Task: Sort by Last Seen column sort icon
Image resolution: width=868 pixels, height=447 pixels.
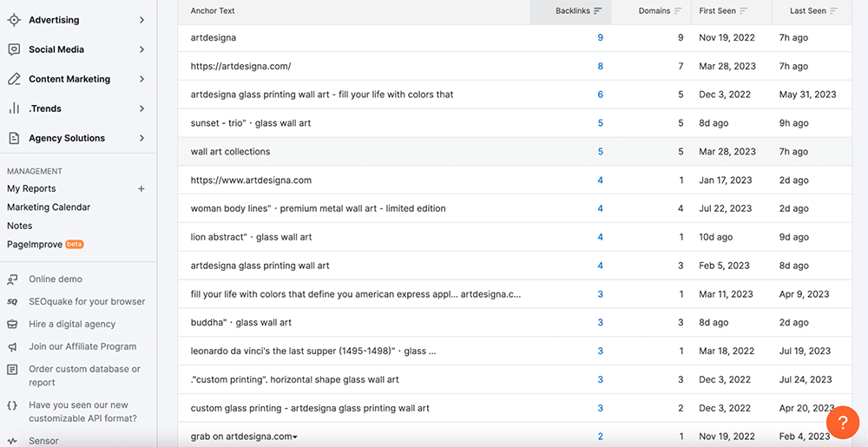Action: [833, 11]
